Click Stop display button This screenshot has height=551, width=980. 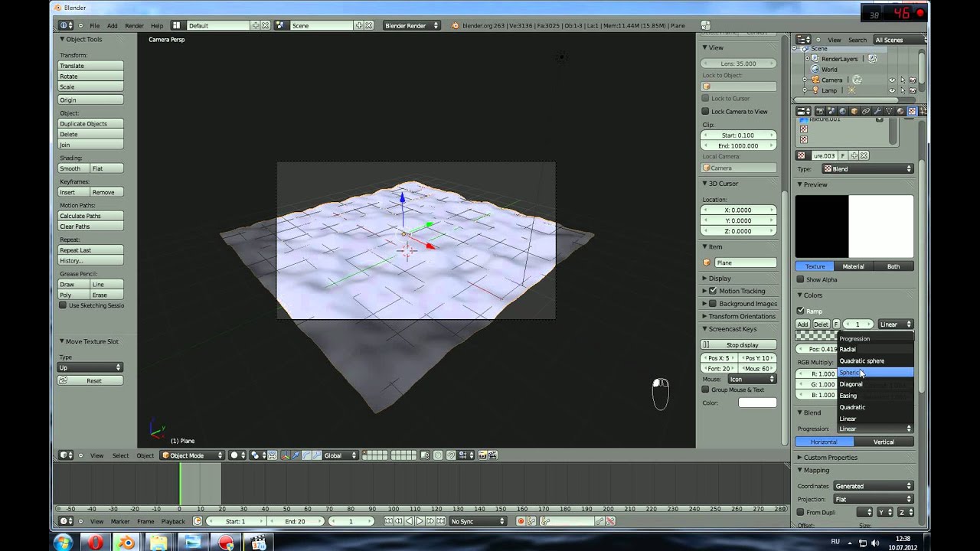740,344
